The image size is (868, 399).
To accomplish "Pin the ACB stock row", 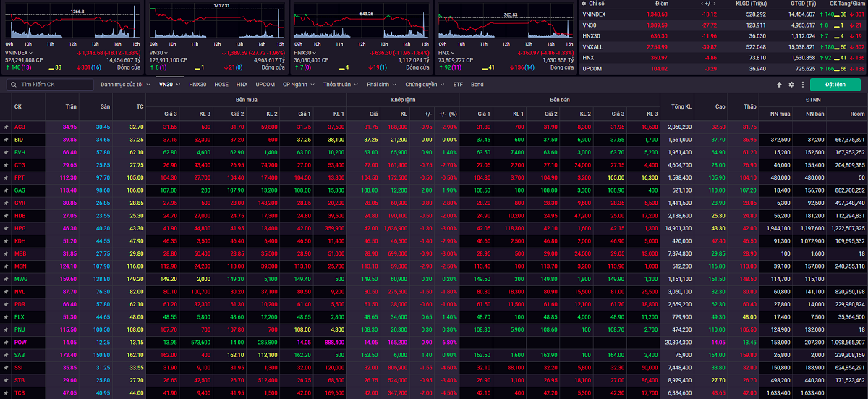I will [6, 127].
